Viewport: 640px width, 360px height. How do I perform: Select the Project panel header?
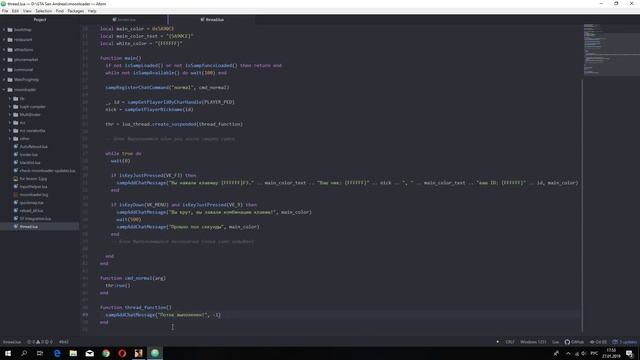pos(40,20)
